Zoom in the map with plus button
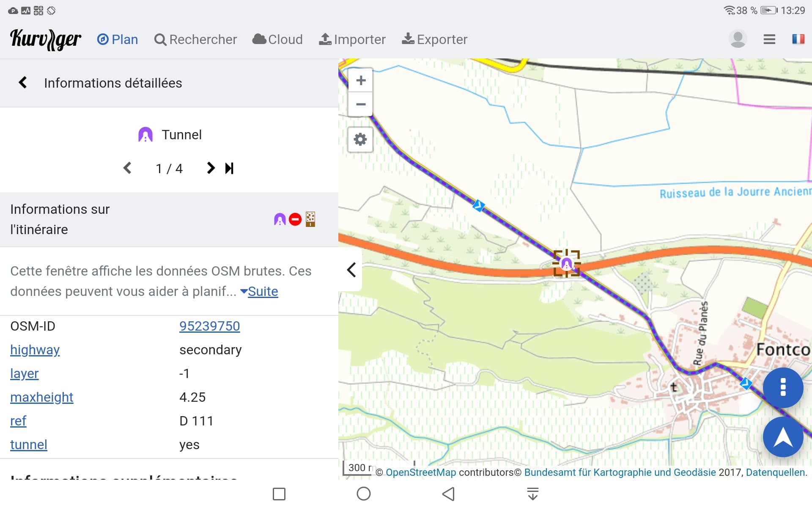The height and width of the screenshot is (508, 812). point(360,80)
